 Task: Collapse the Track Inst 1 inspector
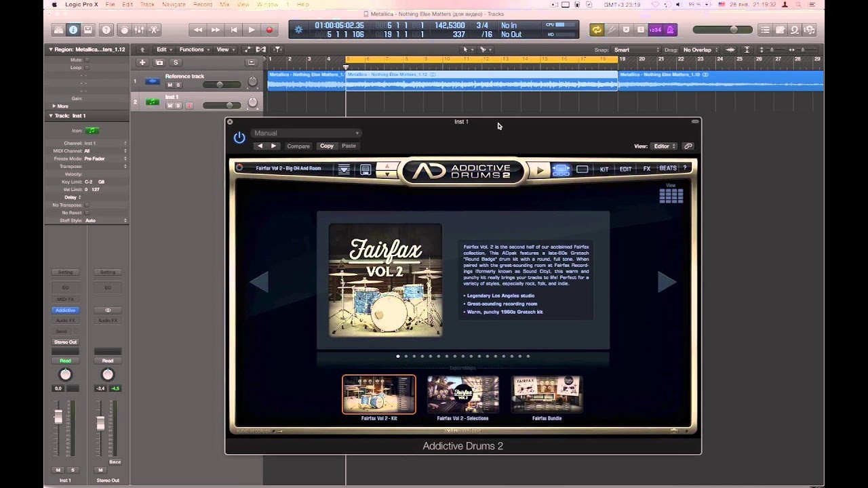coord(50,116)
